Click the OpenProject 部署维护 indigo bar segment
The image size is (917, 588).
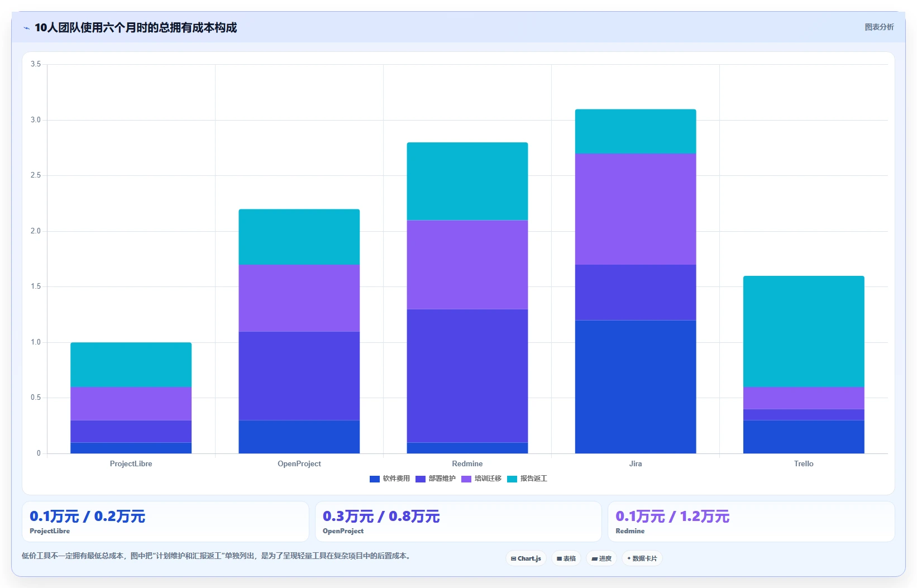pyautogui.click(x=299, y=376)
